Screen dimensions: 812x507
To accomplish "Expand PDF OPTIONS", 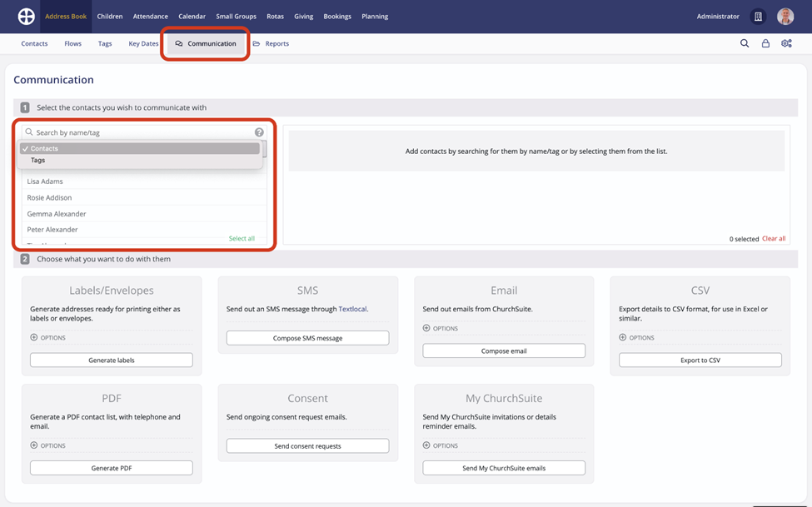I will (x=48, y=445).
